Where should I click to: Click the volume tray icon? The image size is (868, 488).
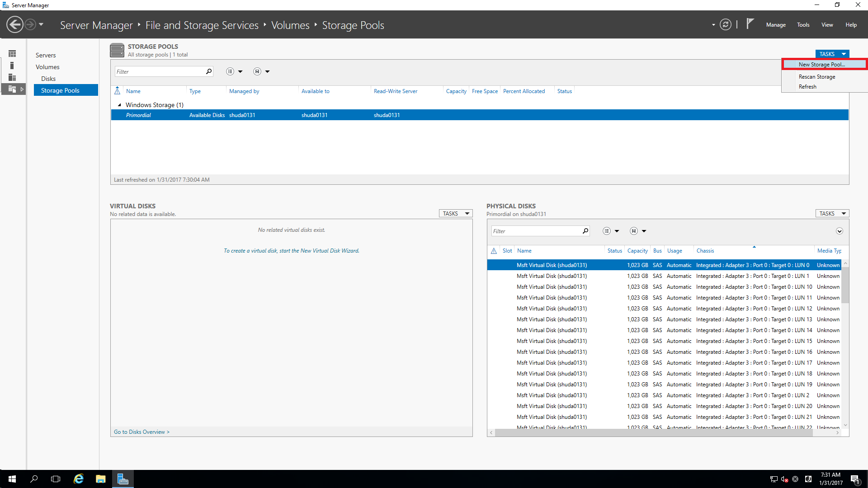click(x=784, y=479)
